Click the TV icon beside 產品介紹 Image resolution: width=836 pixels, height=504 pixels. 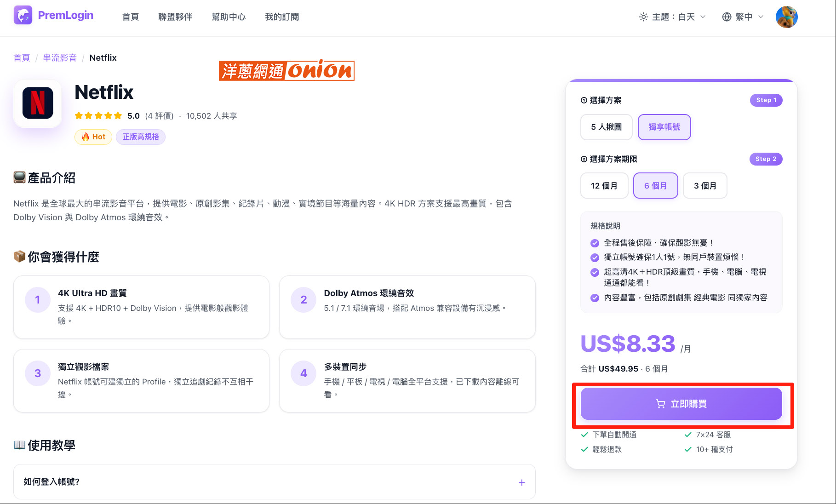[19, 178]
